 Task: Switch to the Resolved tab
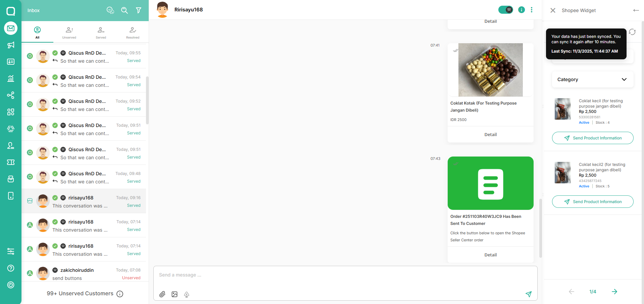point(133,33)
